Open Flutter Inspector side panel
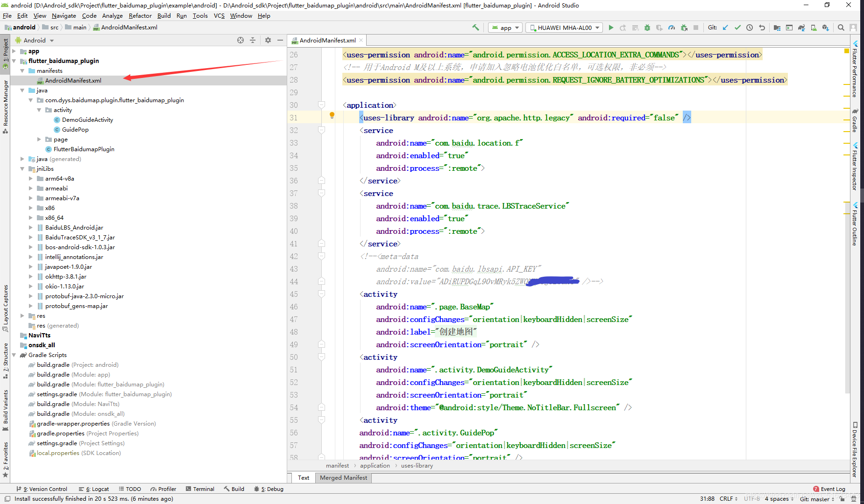This screenshot has width=864, height=504. click(x=855, y=166)
